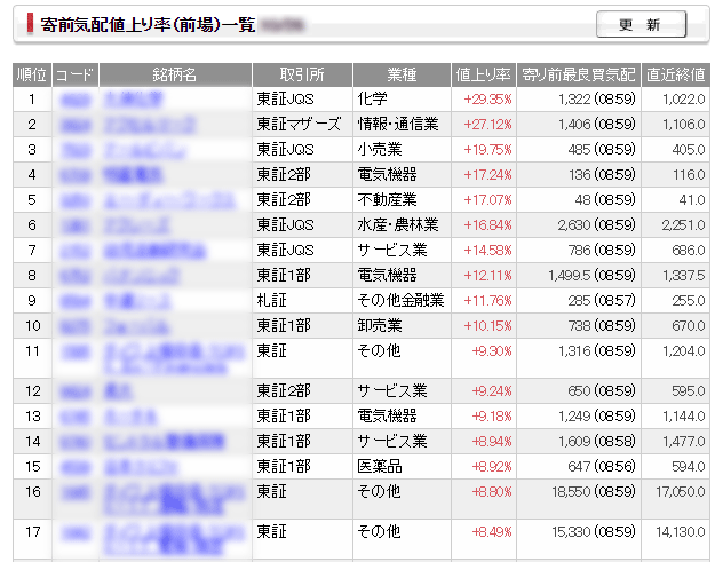
Task: Click the 取引所 column header
Action: [302, 75]
